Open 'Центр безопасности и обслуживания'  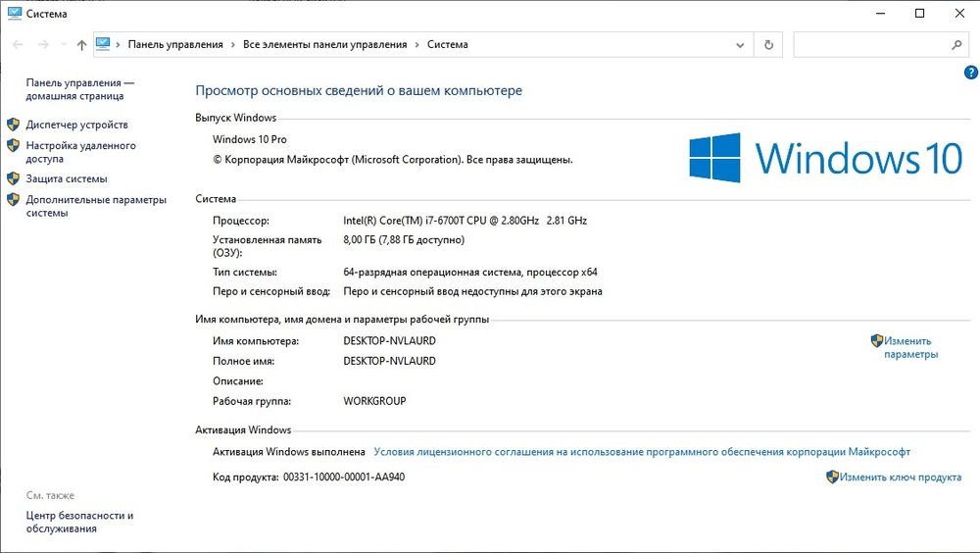79,522
